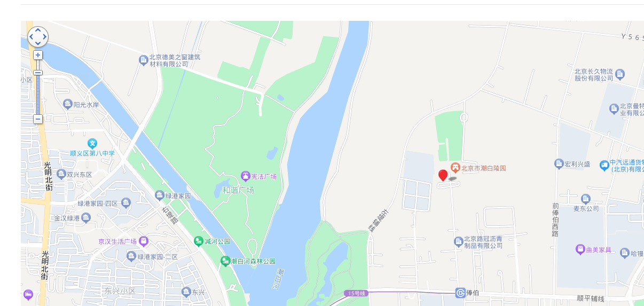
Task: Open the 俸伯 subway station icon
Action: (x=460, y=293)
